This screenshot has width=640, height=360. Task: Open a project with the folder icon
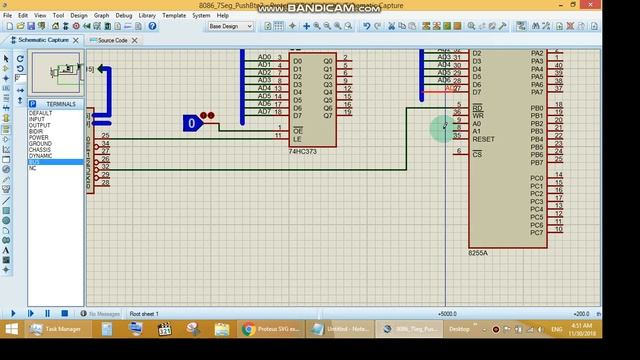[20, 26]
